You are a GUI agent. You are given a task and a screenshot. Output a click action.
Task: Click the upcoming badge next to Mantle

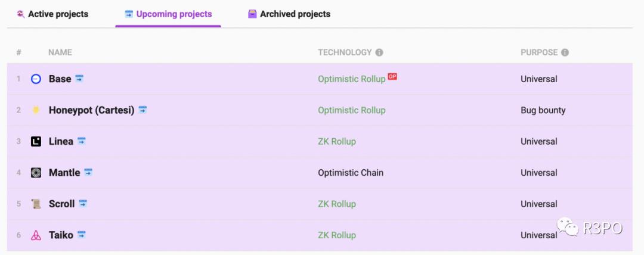(x=88, y=172)
